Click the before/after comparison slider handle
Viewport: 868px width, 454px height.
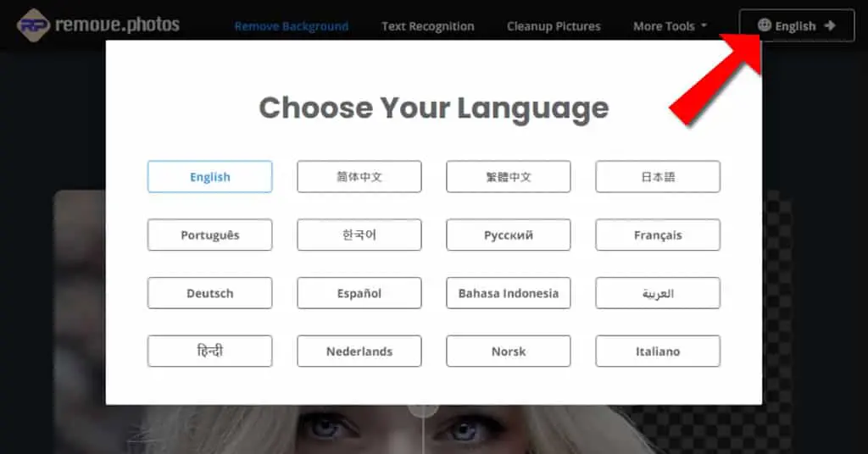424,410
